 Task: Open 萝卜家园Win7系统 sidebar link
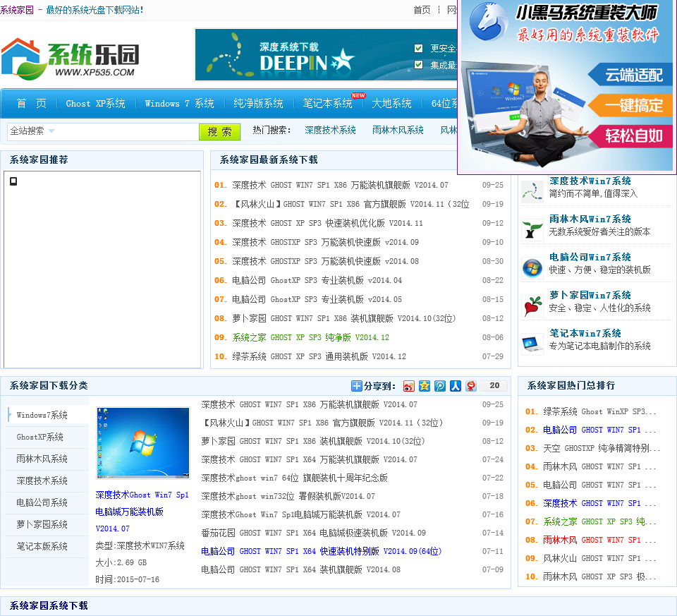590,295
